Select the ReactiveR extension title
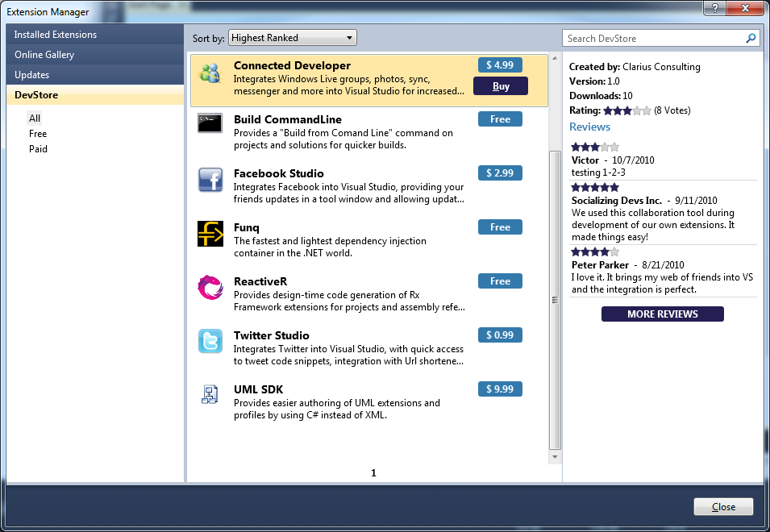 click(x=260, y=281)
